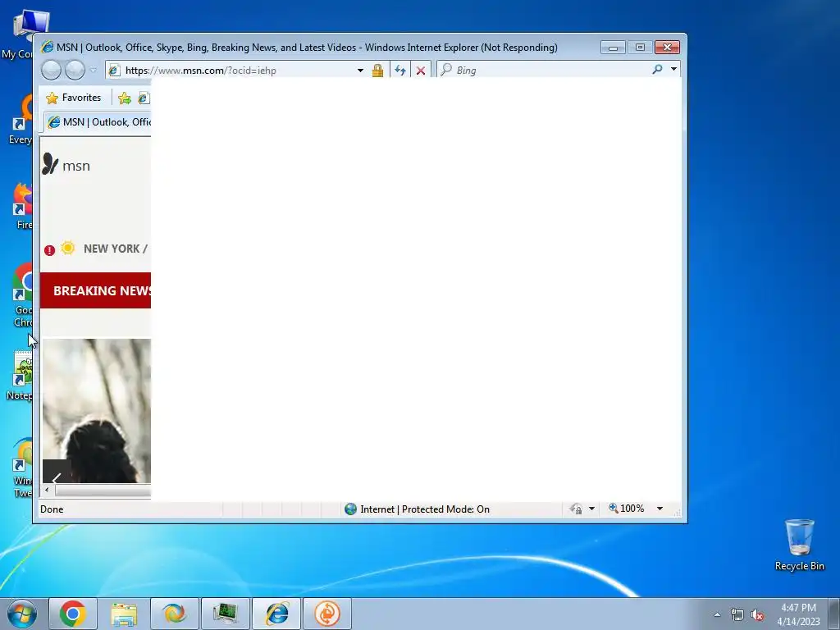This screenshot has height=630, width=840.
Task: Click the horizontal scrollbar left arrow
Action: coord(47,491)
